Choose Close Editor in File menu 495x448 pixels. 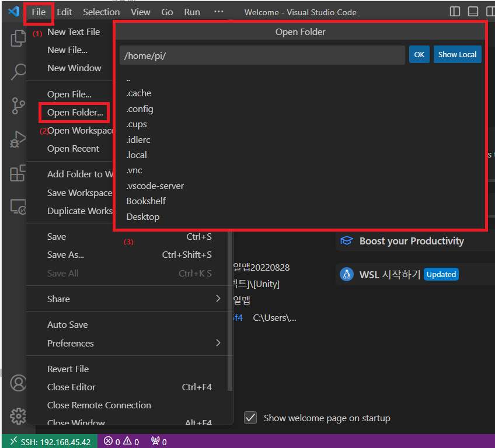coord(130,387)
